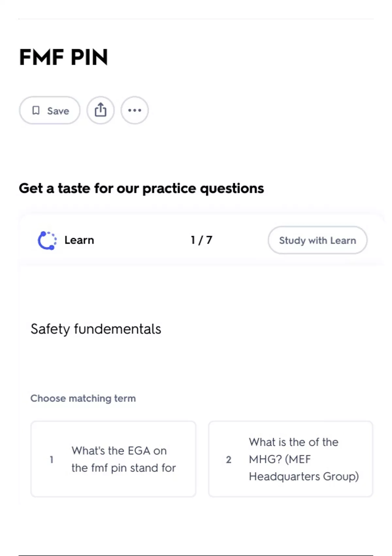Save this FMF PIN study set
Screen dimensions: 392x556
pyautogui.click(x=50, y=110)
